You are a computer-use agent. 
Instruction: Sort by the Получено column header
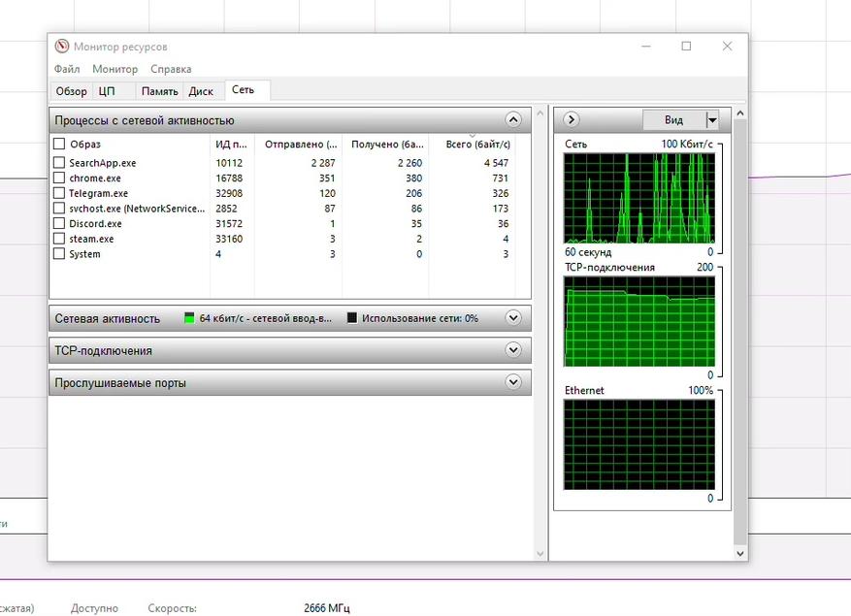pos(386,144)
